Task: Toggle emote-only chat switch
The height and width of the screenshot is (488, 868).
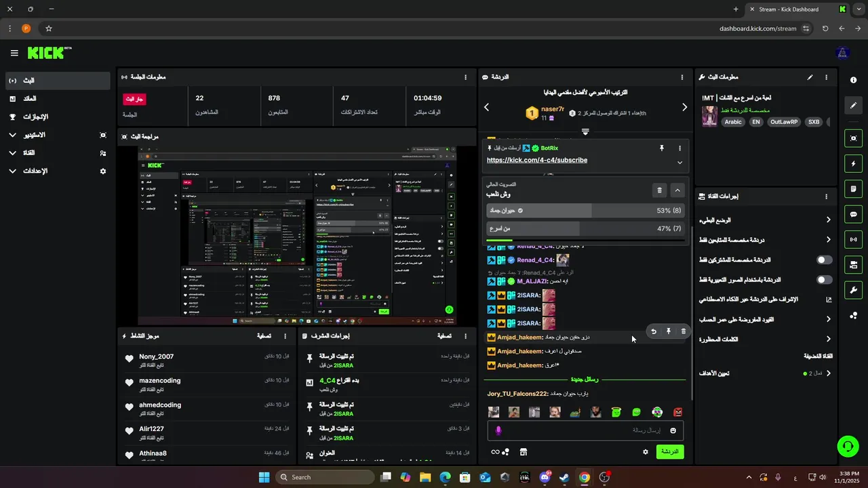Action: tap(824, 279)
